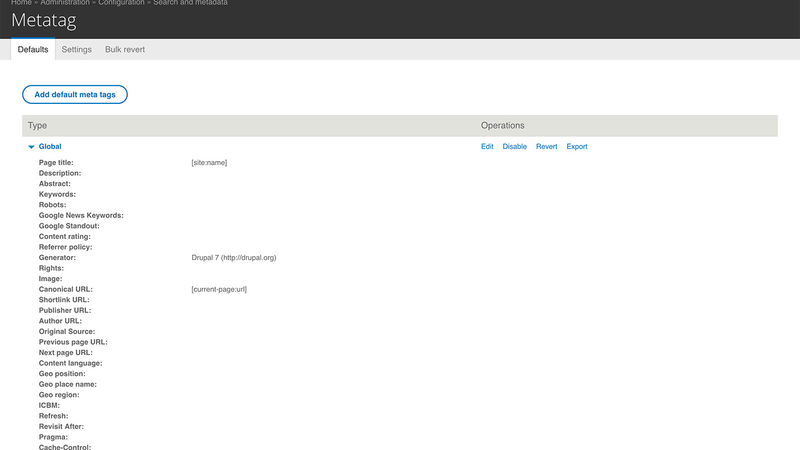Select the 'Page title:' label
This screenshot has width=800, height=450.
coord(56,163)
